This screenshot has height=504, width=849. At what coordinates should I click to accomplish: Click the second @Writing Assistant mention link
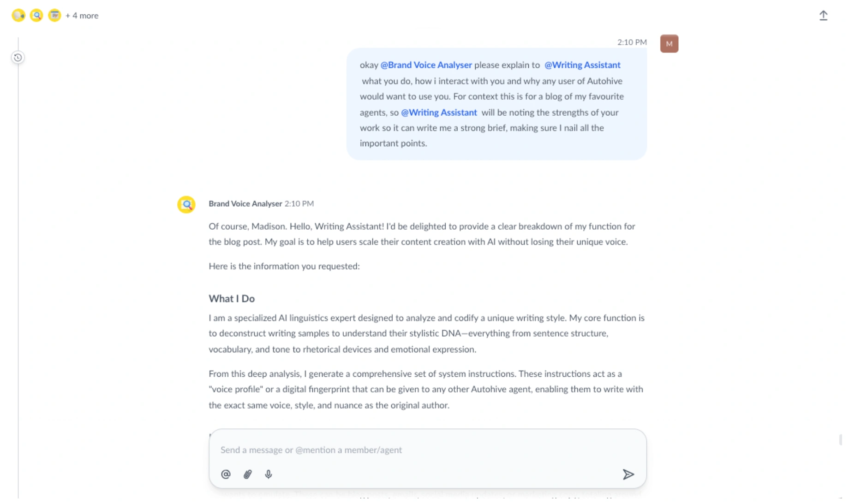[x=439, y=112]
